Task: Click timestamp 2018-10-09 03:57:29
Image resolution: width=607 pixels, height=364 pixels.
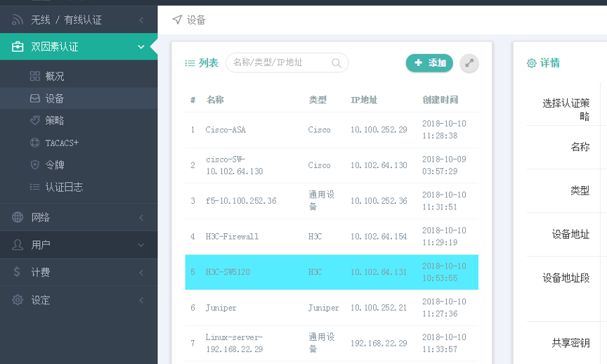Action: click(x=444, y=165)
